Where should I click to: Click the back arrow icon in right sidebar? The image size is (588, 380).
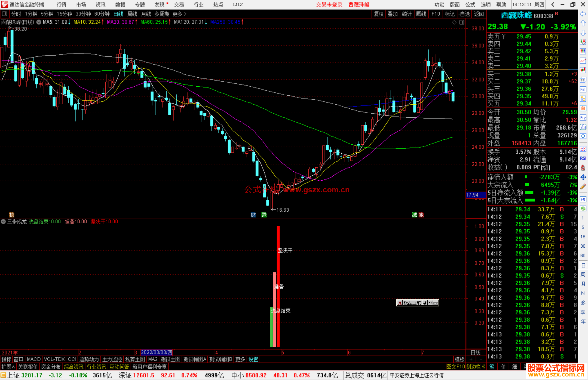(x=583, y=14)
